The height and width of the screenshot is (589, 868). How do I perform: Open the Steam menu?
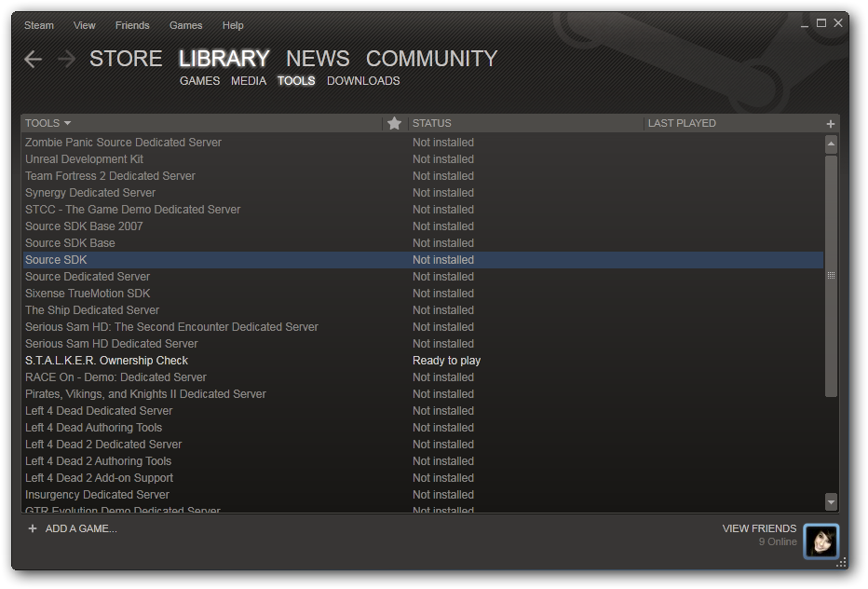point(39,25)
